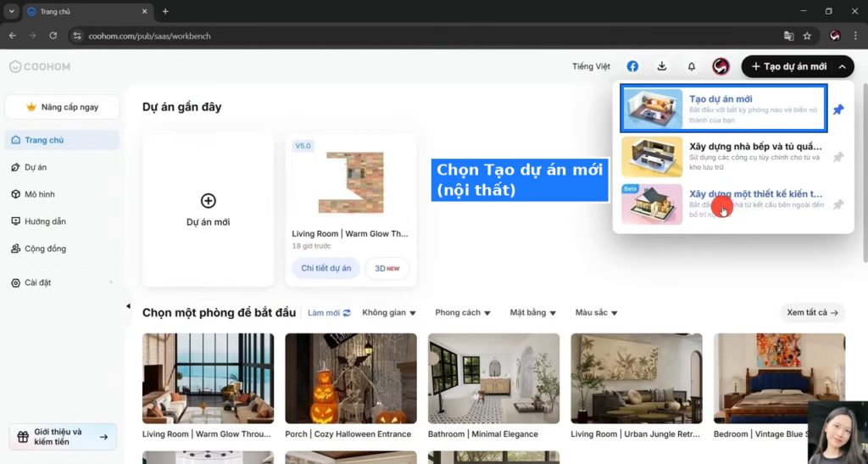Open Dự án in sidebar
The height and width of the screenshot is (464, 868).
[x=62, y=167]
